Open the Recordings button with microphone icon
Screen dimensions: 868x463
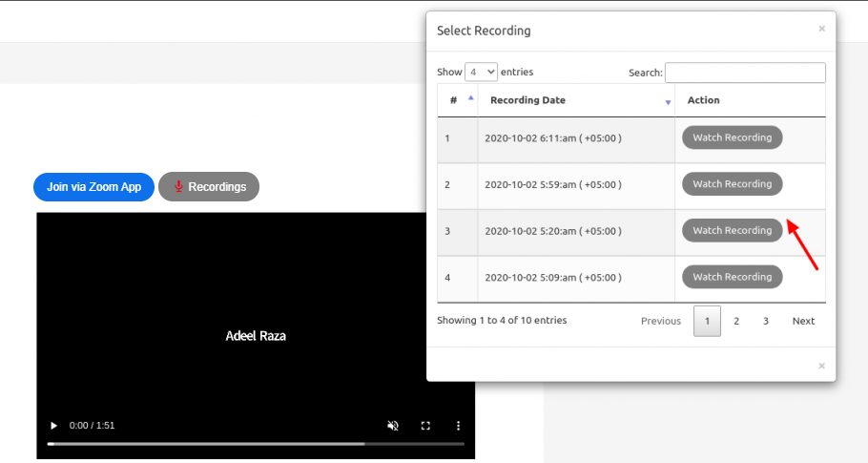[x=209, y=187]
